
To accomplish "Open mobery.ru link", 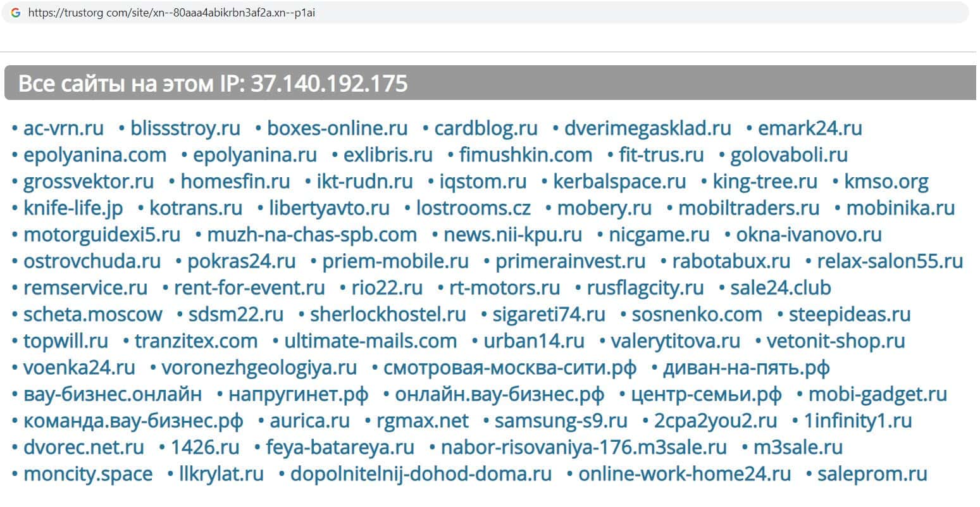I will [x=604, y=208].
